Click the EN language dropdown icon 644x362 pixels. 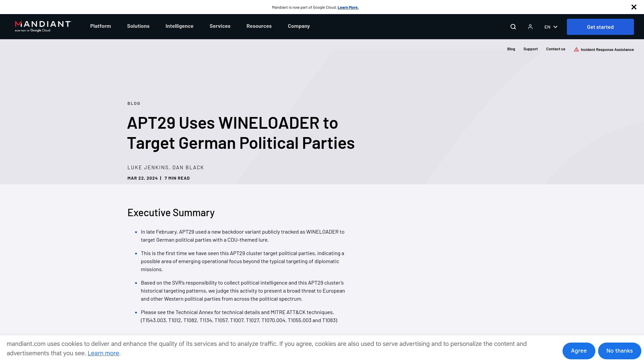(x=555, y=26)
